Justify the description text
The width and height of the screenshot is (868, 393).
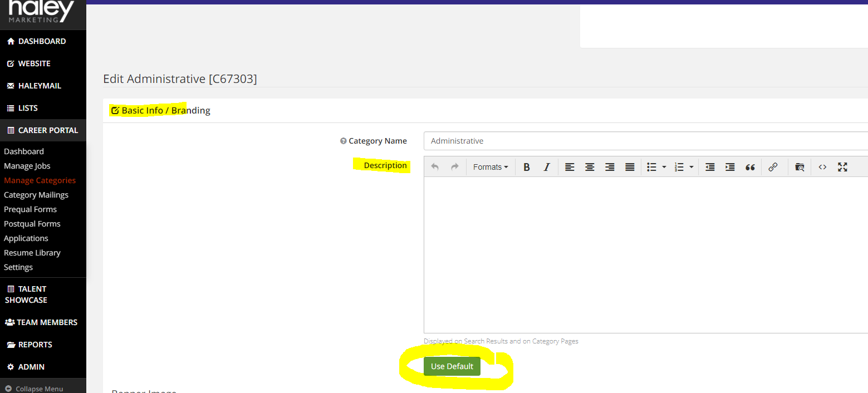pos(630,167)
